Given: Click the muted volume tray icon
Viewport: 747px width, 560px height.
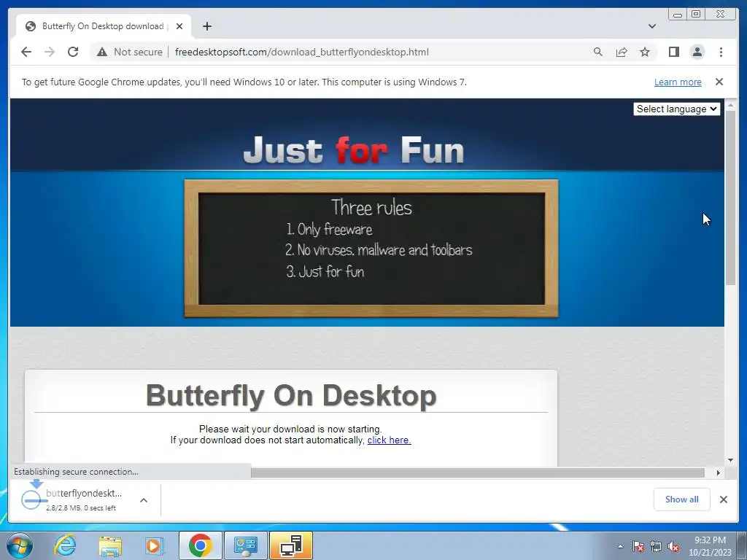Looking at the screenshot, I should (673, 546).
